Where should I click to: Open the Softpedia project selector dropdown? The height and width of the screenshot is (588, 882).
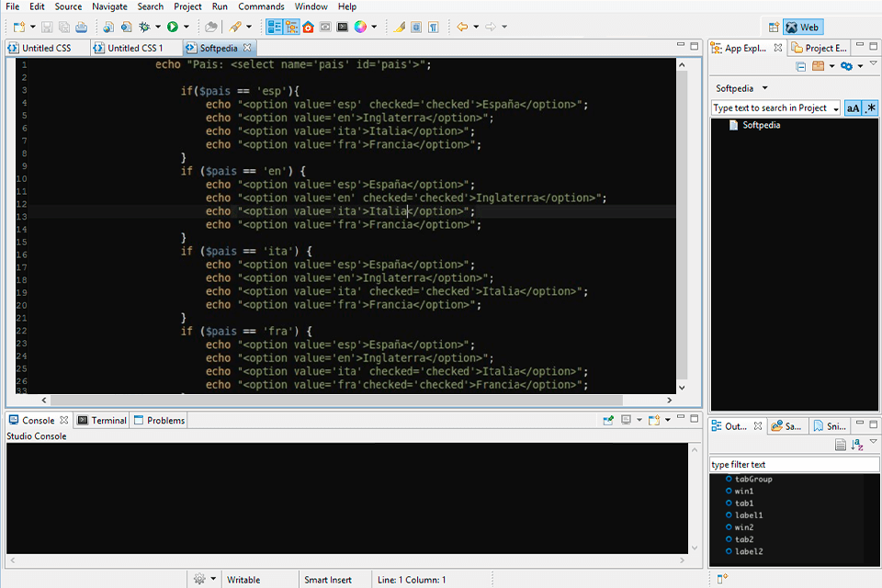(763, 88)
